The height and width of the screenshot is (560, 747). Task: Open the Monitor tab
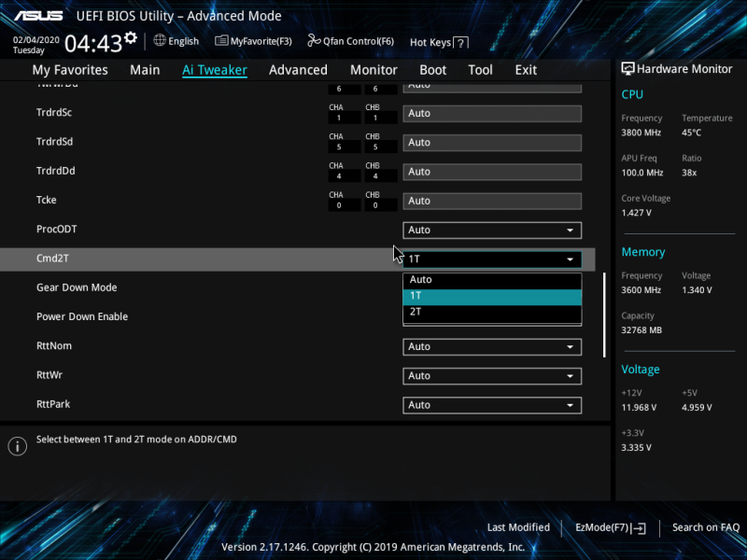point(373,70)
